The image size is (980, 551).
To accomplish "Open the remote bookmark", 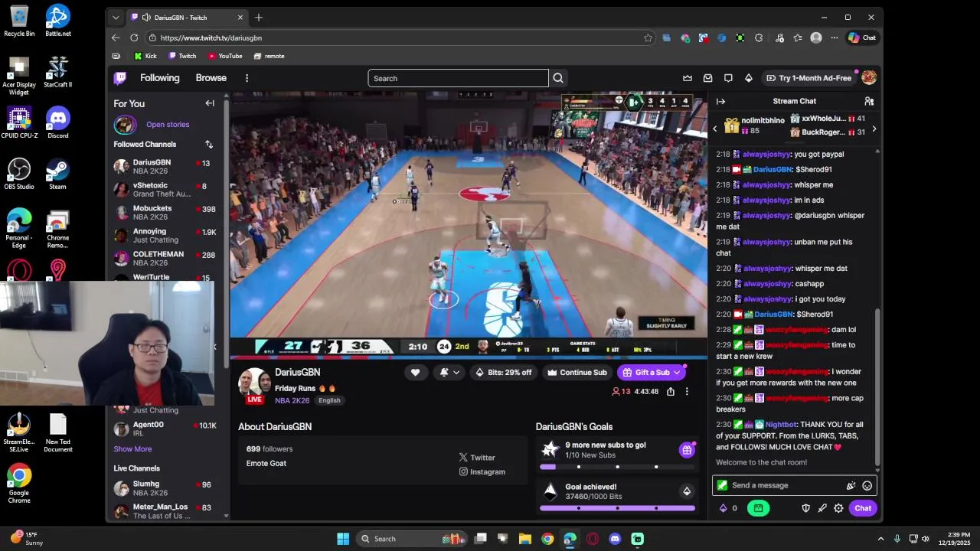I will (269, 56).
